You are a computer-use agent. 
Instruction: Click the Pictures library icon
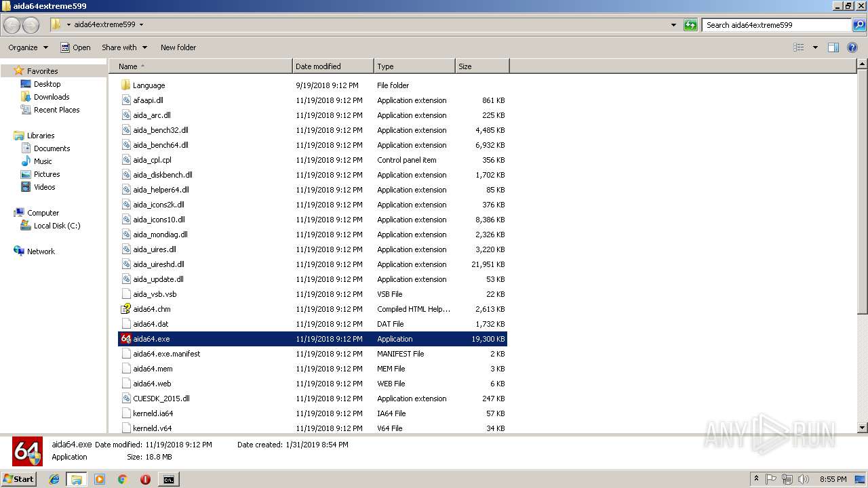26,174
